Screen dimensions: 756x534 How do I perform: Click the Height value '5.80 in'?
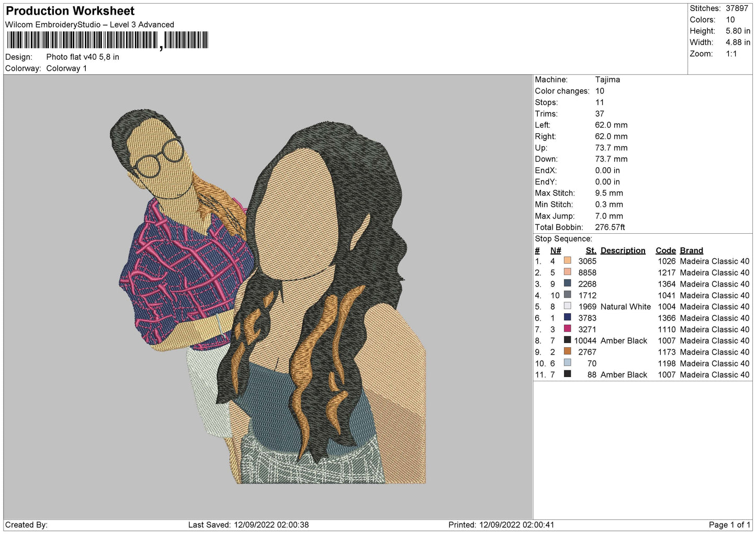click(738, 31)
